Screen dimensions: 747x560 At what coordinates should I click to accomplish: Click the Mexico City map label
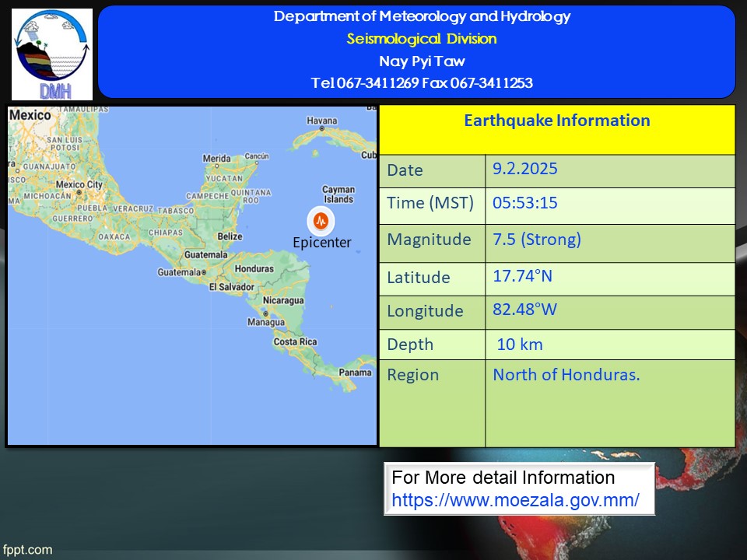79,184
